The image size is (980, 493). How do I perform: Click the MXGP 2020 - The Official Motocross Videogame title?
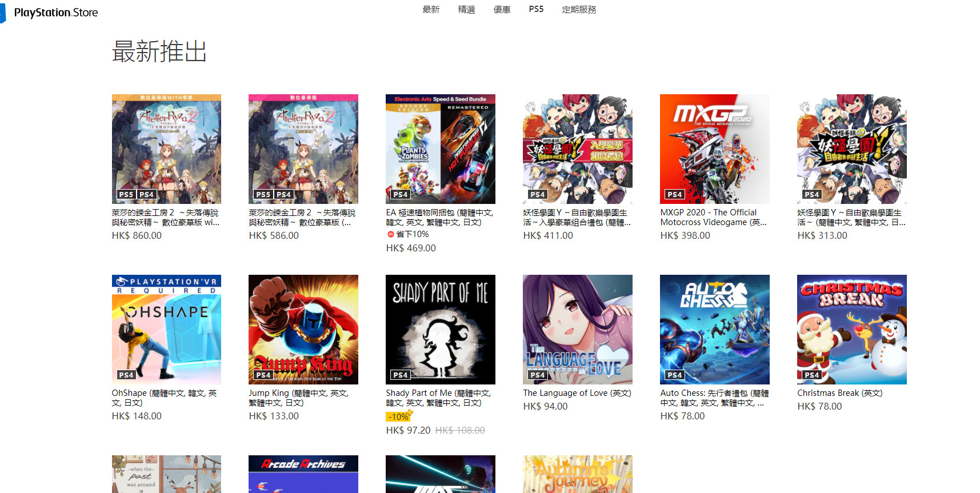[713, 217]
